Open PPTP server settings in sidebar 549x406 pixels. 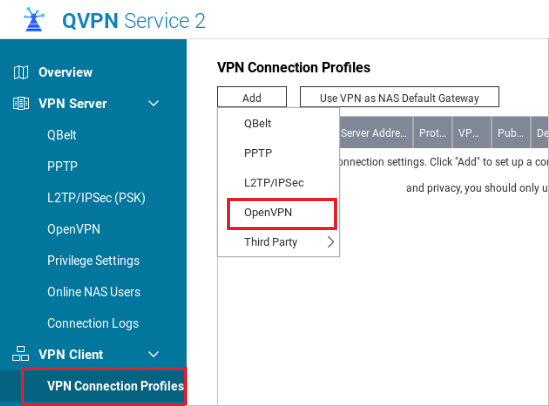click(x=62, y=166)
